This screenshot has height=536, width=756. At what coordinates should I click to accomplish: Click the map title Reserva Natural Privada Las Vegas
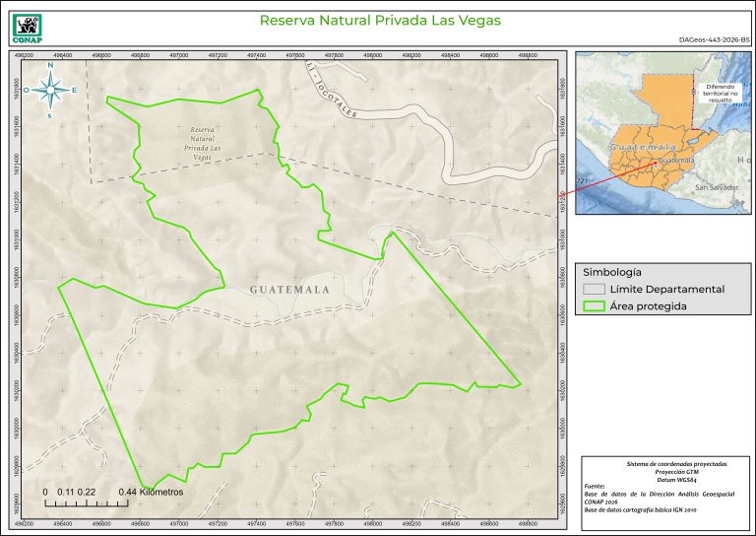click(x=379, y=20)
